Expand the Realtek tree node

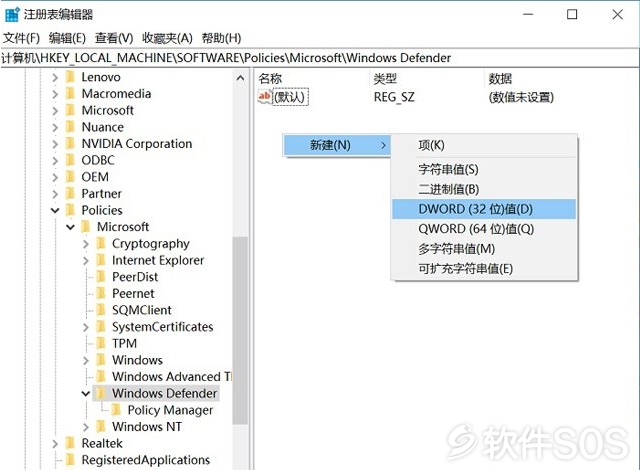[55, 444]
